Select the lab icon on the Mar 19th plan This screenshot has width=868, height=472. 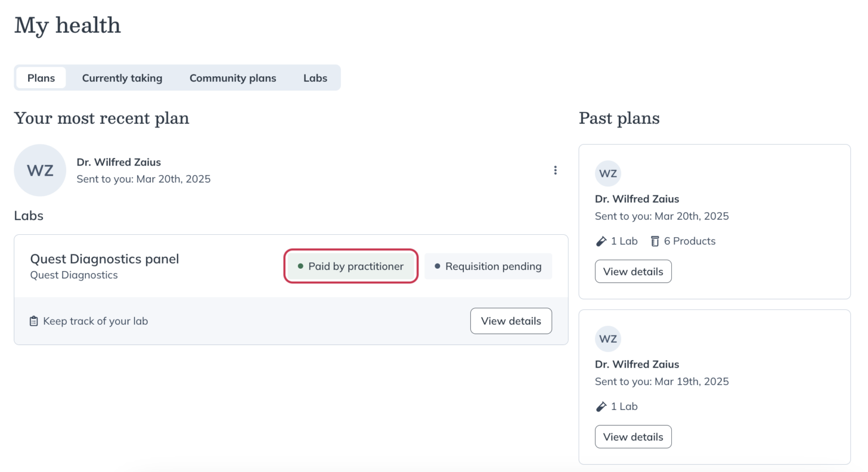pos(601,406)
